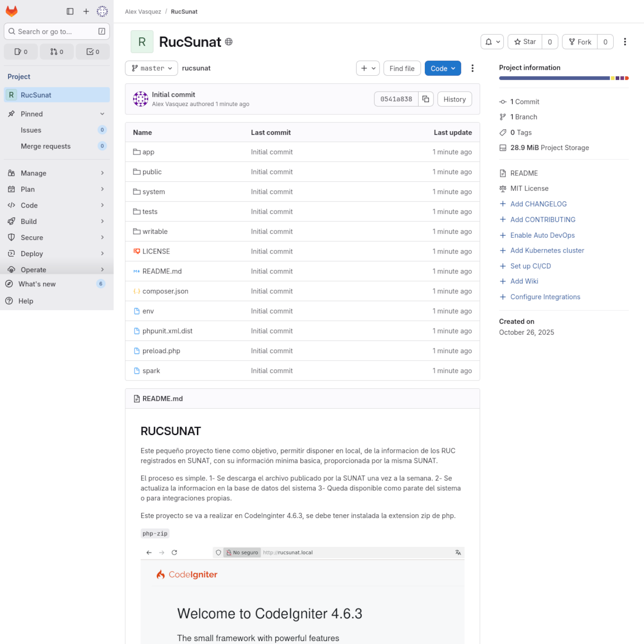
Task: Star the RucSunat project
Action: pyautogui.click(x=525, y=42)
